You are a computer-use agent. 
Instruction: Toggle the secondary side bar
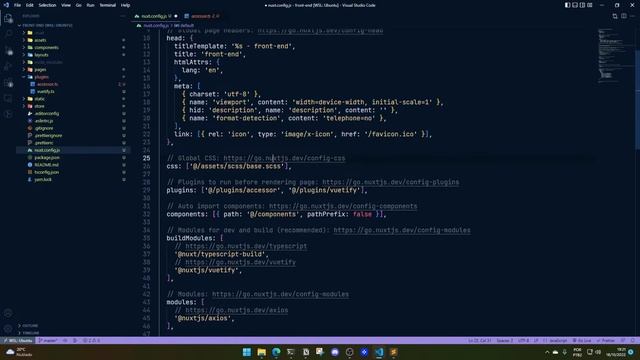click(x=582, y=5)
